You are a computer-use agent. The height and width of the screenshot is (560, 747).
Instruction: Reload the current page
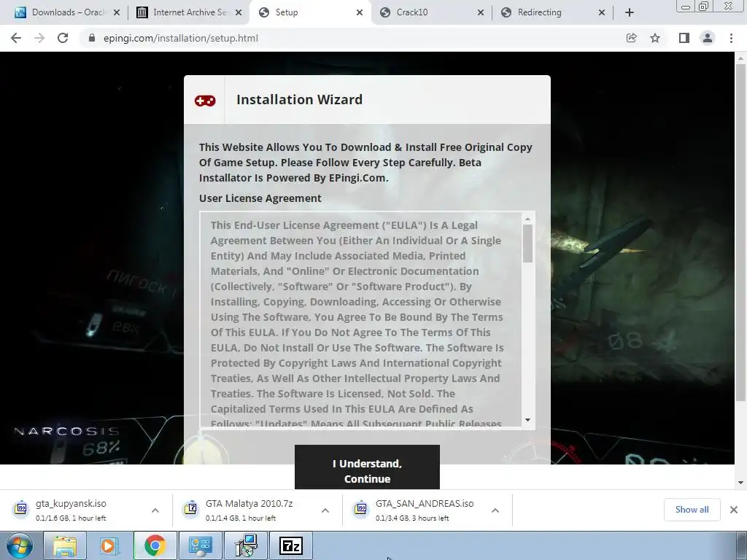click(63, 38)
